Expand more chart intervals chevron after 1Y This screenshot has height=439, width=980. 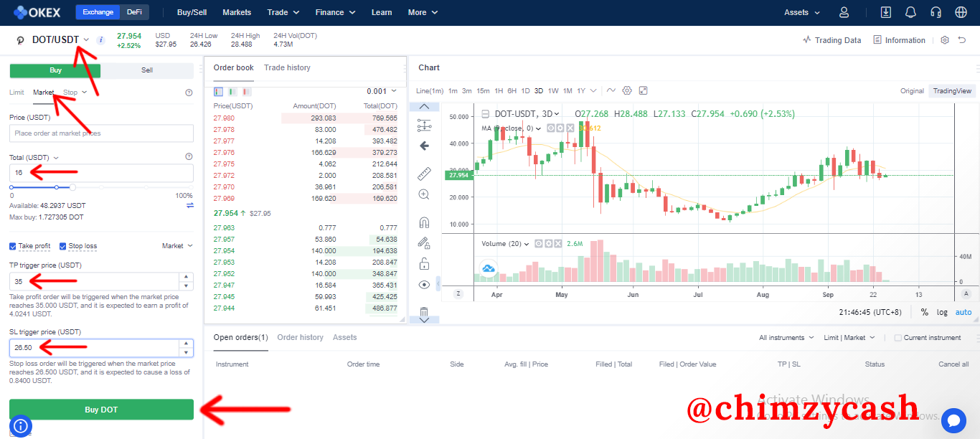pos(593,91)
